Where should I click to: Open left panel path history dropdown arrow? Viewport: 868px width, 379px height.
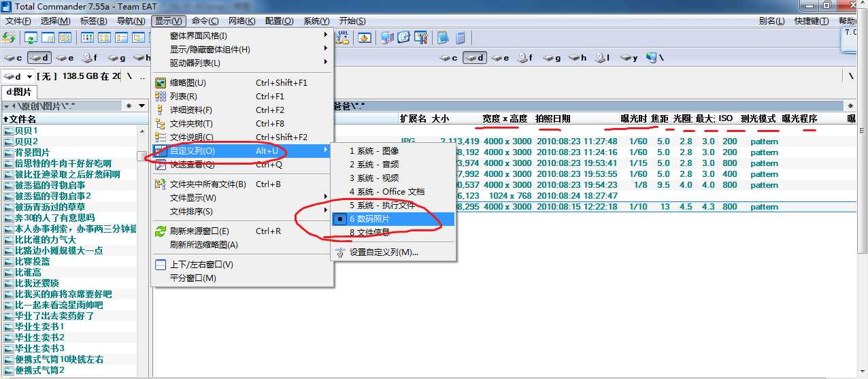[141, 106]
